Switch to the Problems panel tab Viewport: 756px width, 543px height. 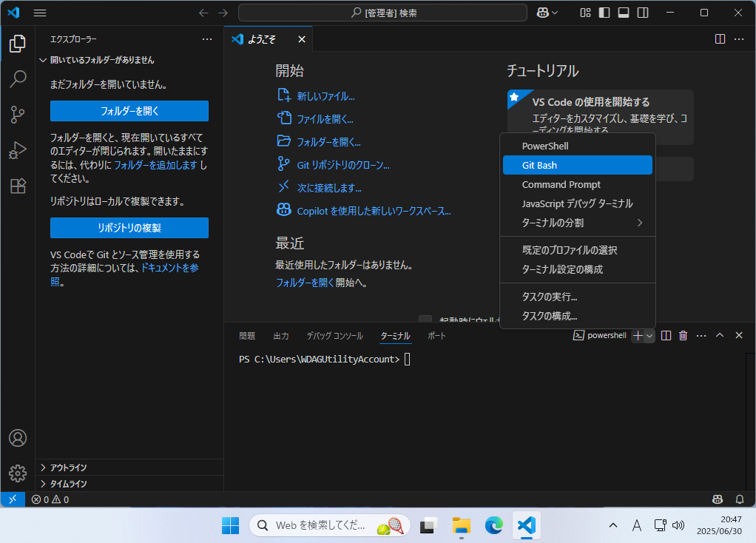[247, 336]
